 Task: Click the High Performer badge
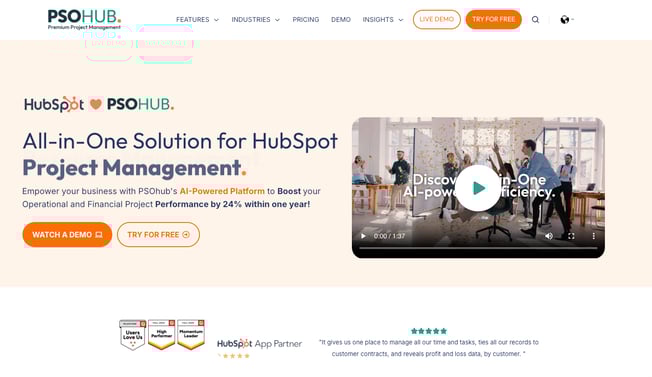(161, 335)
